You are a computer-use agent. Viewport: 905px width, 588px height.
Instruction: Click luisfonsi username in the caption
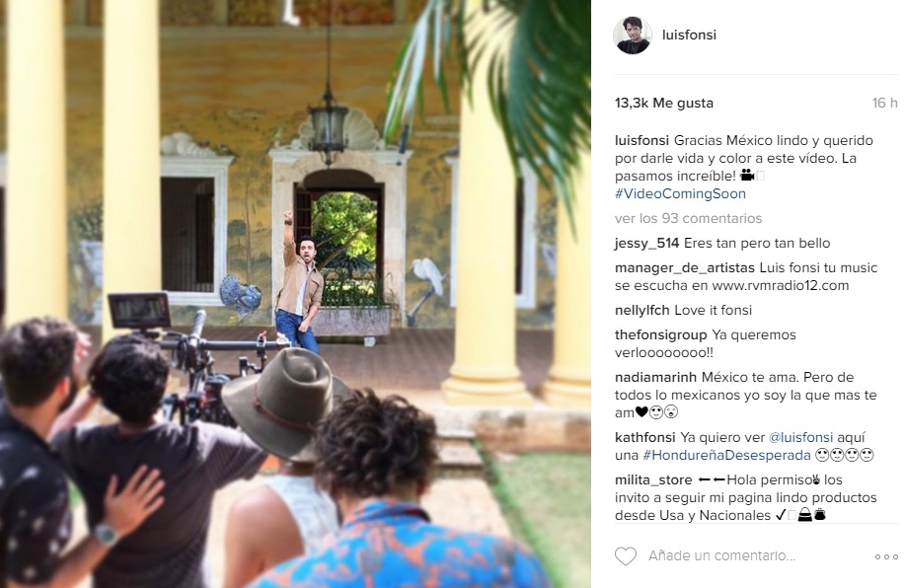point(641,141)
